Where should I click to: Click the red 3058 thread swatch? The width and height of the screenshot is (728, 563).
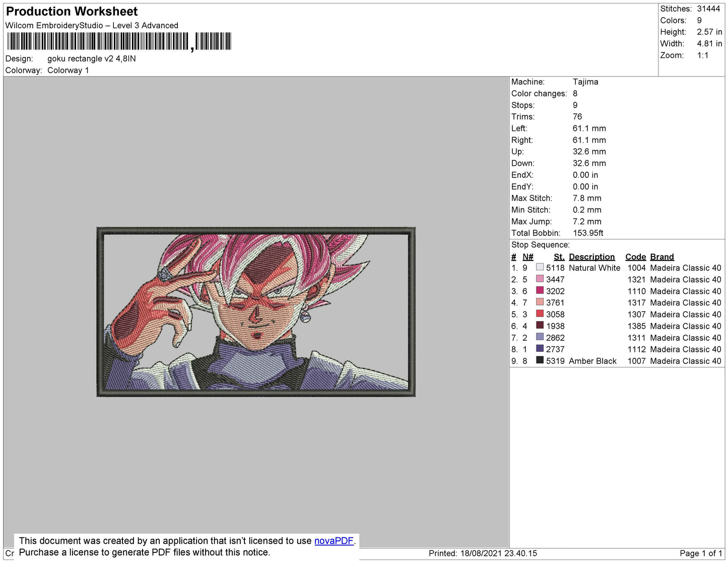(540, 314)
